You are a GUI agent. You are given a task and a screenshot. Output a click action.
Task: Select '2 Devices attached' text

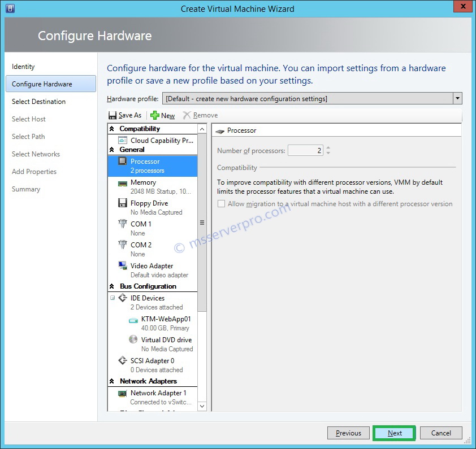(157, 307)
